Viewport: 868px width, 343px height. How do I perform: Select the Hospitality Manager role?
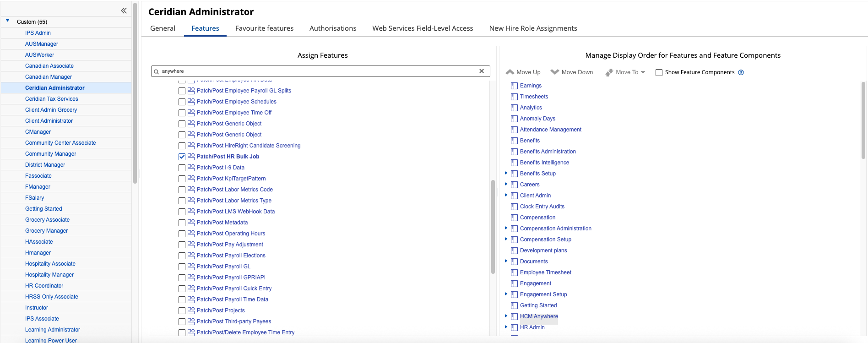tap(49, 275)
